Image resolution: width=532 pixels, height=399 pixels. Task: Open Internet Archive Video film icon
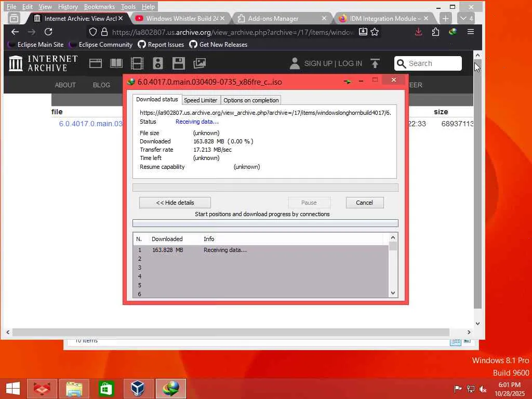tap(137, 63)
